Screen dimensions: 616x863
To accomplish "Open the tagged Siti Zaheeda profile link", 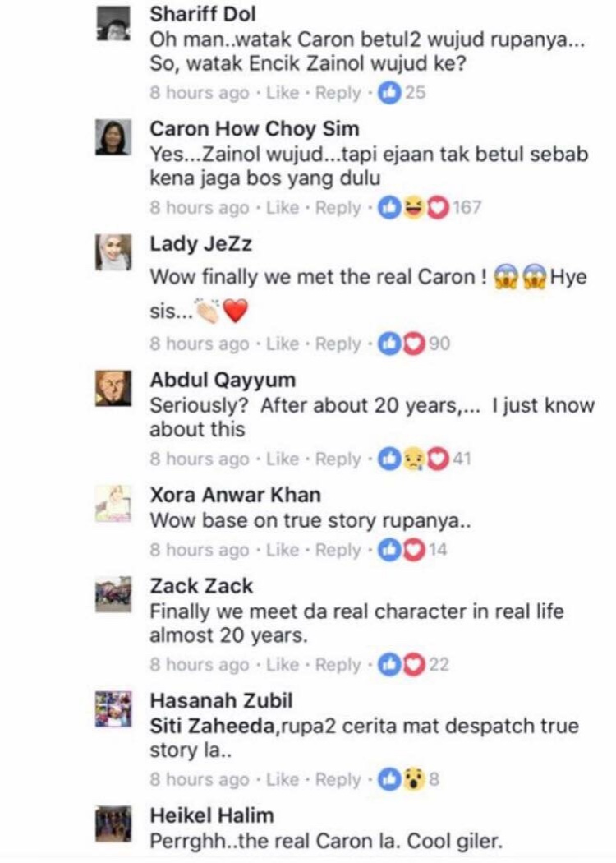I will click(x=212, y=726).
